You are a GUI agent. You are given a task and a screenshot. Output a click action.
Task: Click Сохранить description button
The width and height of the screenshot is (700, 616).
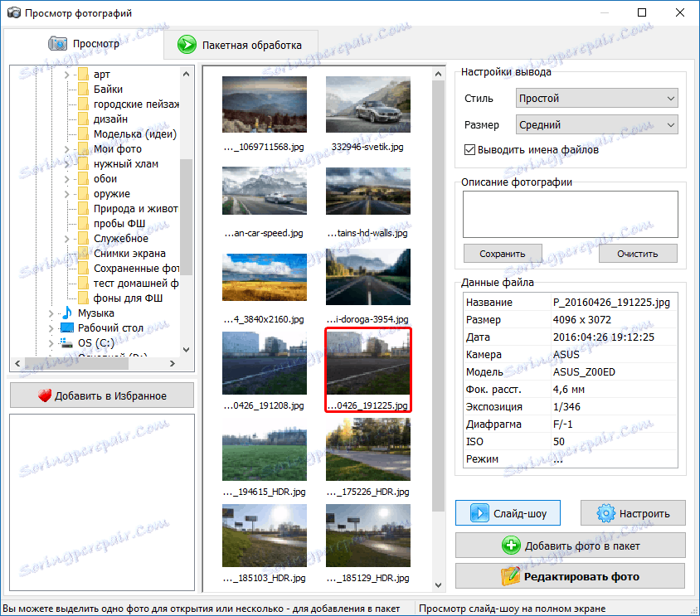tap(503, 254)
